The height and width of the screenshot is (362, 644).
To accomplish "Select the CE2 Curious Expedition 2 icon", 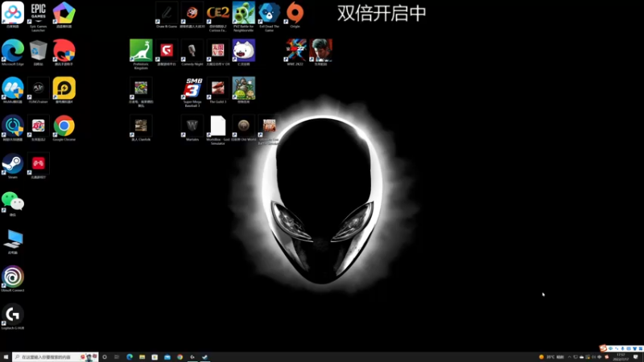I will 218,16.
